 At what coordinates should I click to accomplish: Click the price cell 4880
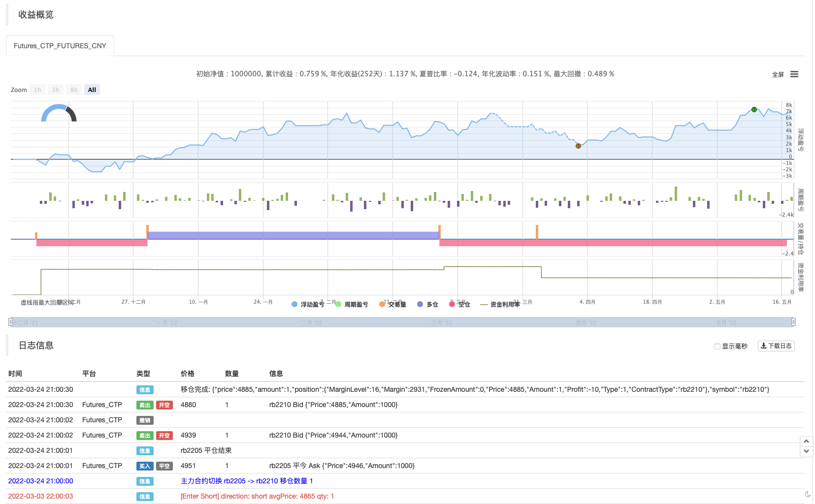pyautogui.click(x=188, y=405)
